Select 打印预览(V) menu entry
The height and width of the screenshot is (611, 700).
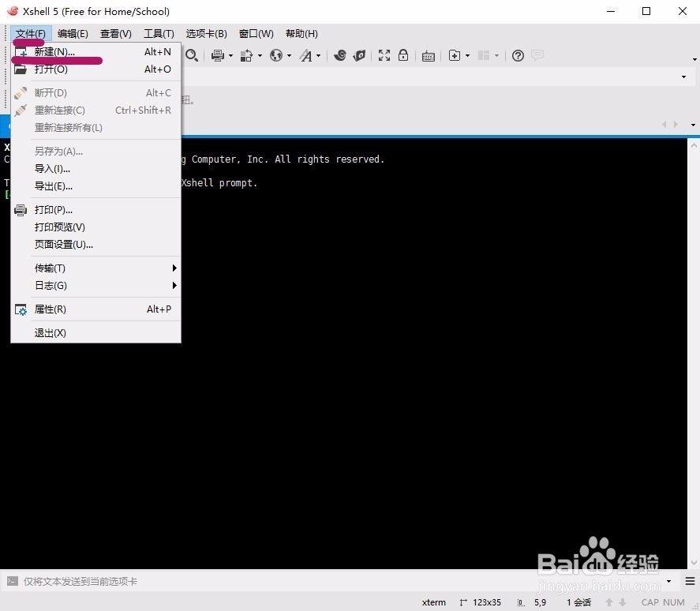click(x=95, y=227)
